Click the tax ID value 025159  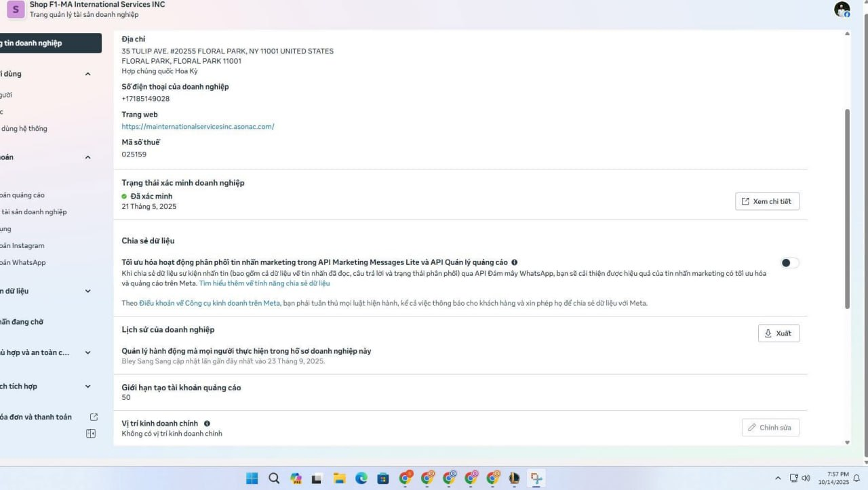pyautogui.click(x=134, y=155)
